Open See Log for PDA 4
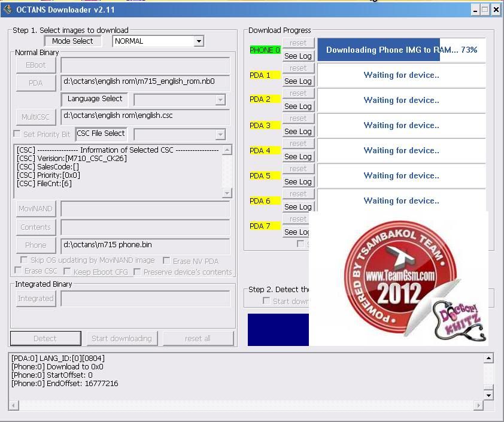 click(x=298, y=156)
